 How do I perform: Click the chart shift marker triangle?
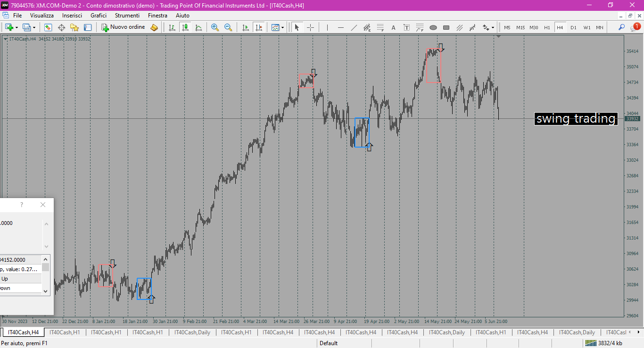[499, 36]
